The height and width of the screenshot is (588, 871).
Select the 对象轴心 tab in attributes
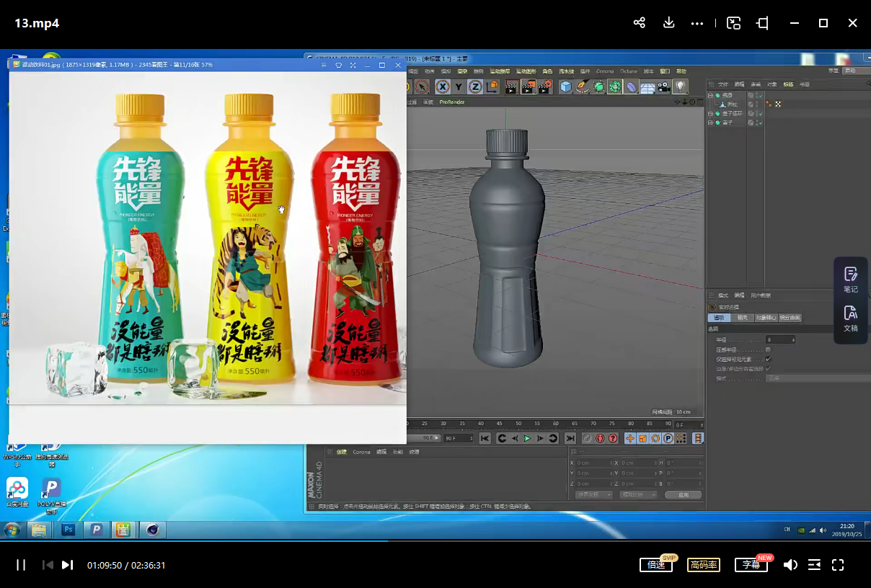766,318
